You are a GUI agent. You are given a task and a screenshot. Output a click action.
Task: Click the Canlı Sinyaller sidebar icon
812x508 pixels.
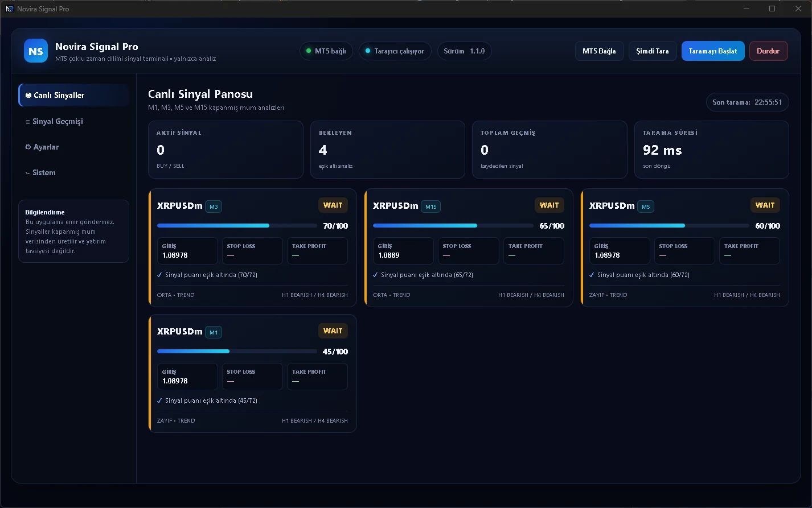tap(28, 96)
